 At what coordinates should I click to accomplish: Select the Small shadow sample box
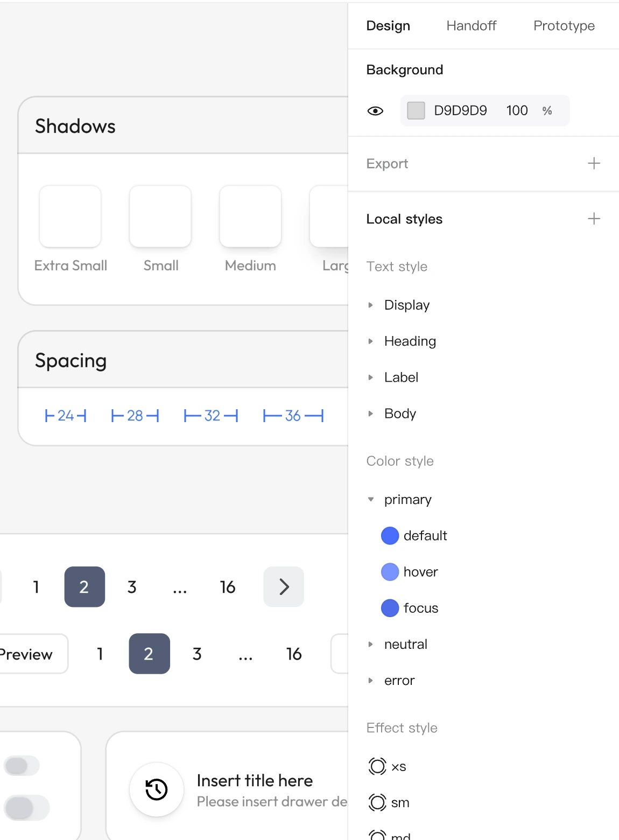coord(160,216)
